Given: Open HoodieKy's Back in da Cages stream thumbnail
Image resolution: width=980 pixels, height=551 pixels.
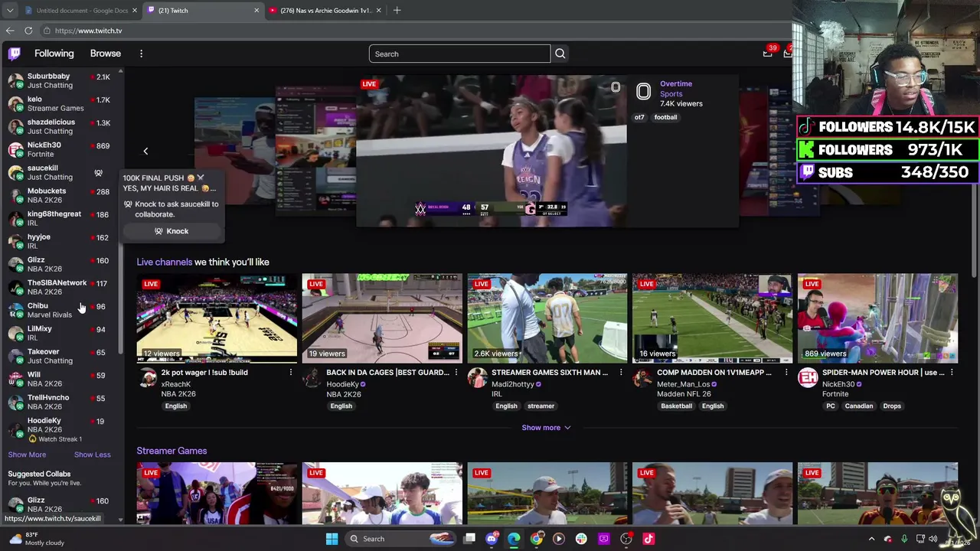Looking at the screenshot, I should tap(382, 318).
